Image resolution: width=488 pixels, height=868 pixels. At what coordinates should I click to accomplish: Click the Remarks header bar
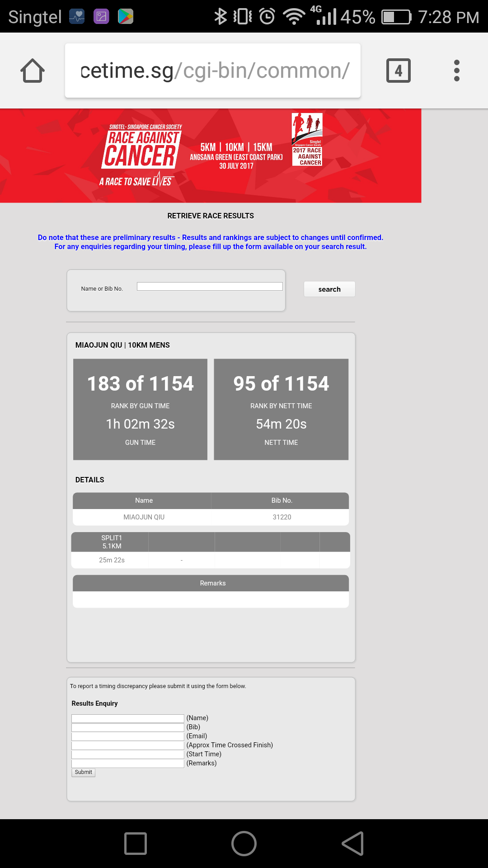point(211,583)
